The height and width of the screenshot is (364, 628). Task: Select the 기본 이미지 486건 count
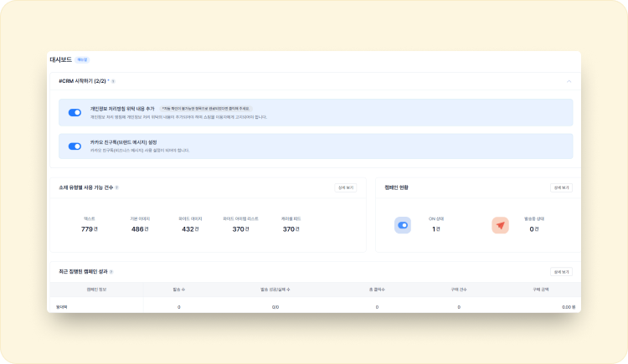pos(139,229)
